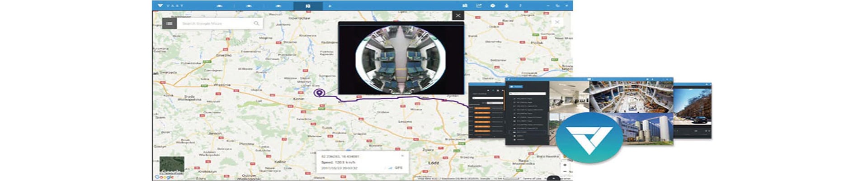Click the Speed: 120.5 km/h text
868x181 pixels.
click(338, 162)
